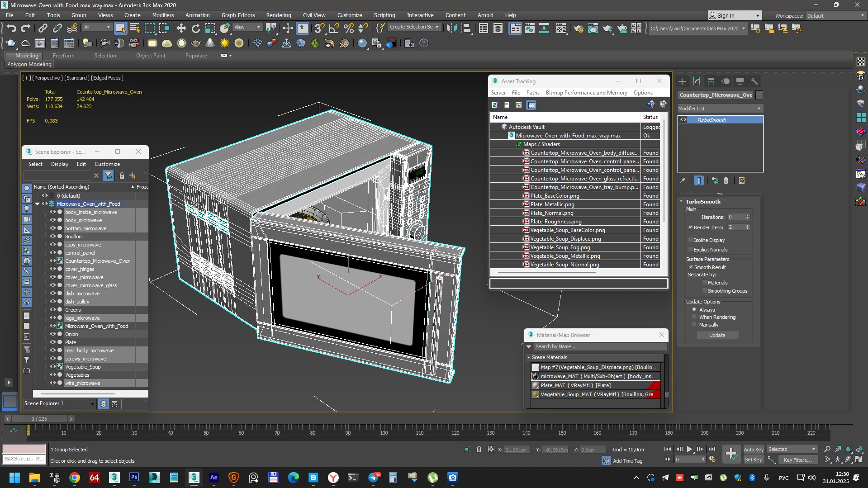868x488 pixels.
Task: Select Manually update option
Action: [x=694, y=325]
